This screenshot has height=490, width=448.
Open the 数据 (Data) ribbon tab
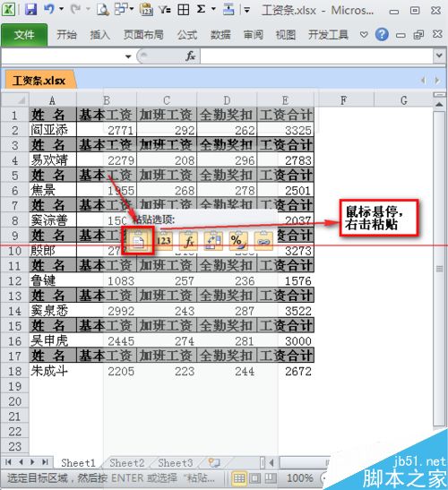[x=220, y=34]
